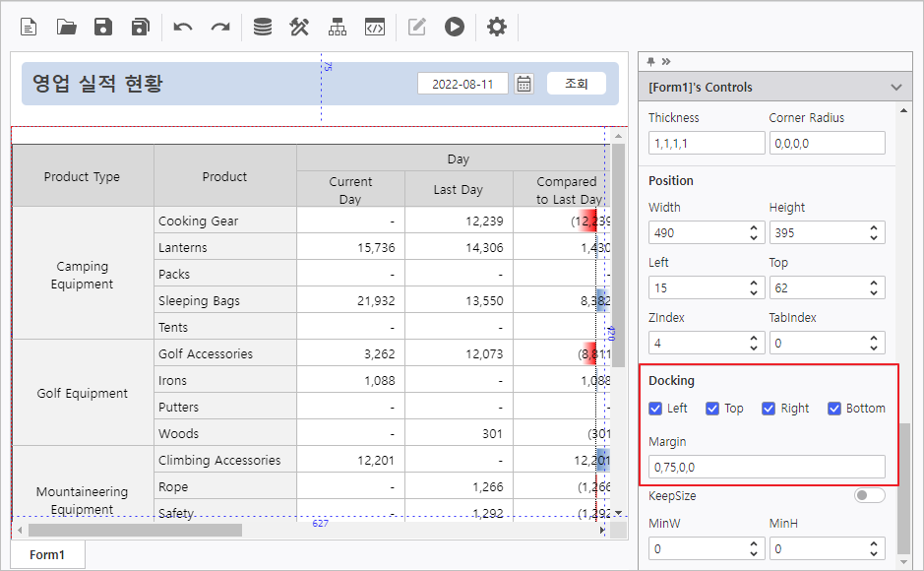
Task: Expand the panel double-arrow icon
Action: click(666, 61)
